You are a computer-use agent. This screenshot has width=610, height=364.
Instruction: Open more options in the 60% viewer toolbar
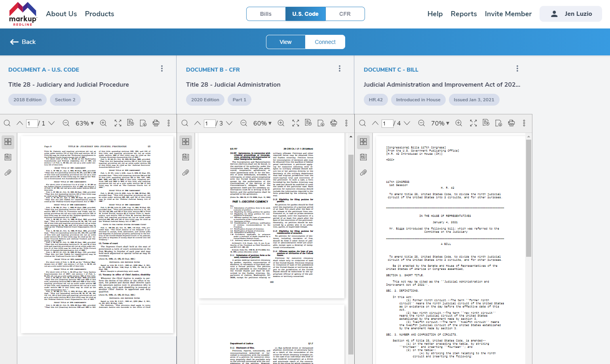(x=346, y=123)
